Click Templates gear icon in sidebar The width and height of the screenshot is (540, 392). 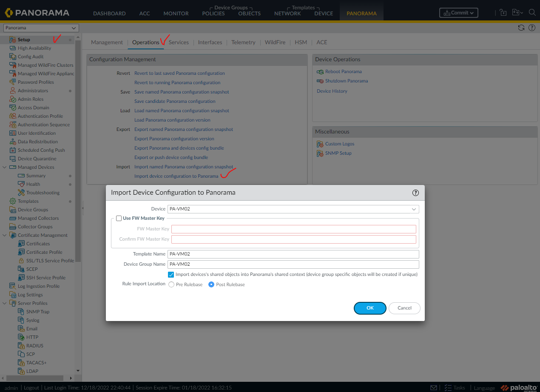pyautogui.click(x=13, y=201)
